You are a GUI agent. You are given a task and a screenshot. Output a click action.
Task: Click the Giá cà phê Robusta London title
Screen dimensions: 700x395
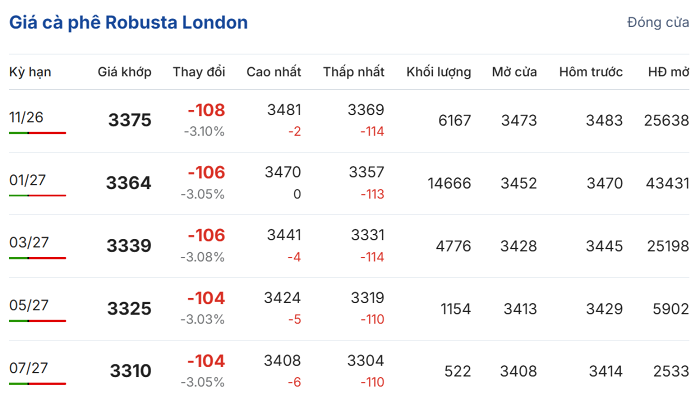[x=128, y=22]
